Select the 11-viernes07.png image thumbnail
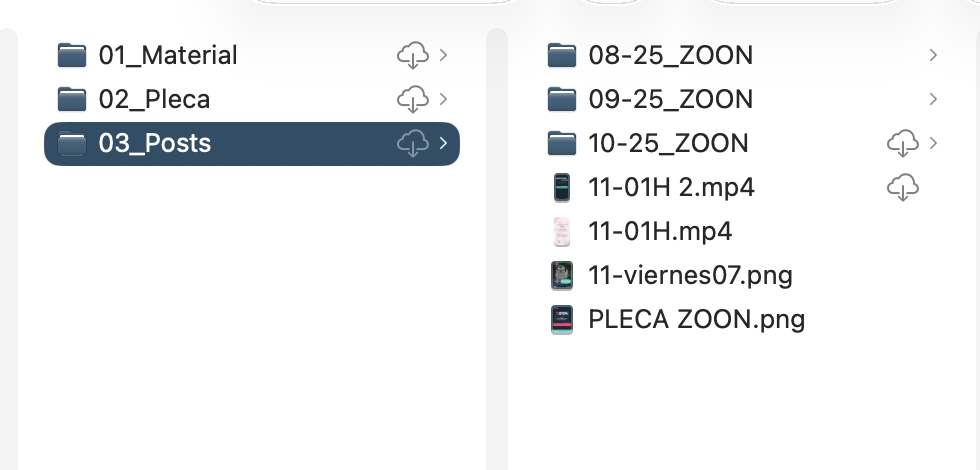This screenshot has width=980, height=470. tap(562, 275)
